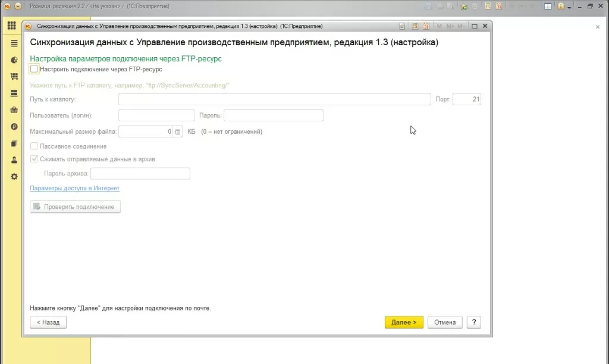Click the 'Пароль архива' input field
Screen dimensions: 609x364
pyautogui.click(x=140, y=173)
